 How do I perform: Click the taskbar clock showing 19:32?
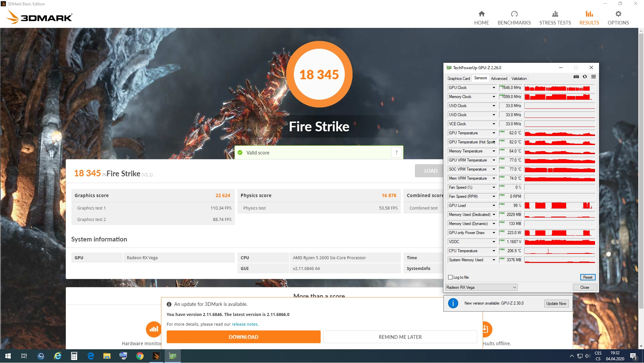(615, 356)
